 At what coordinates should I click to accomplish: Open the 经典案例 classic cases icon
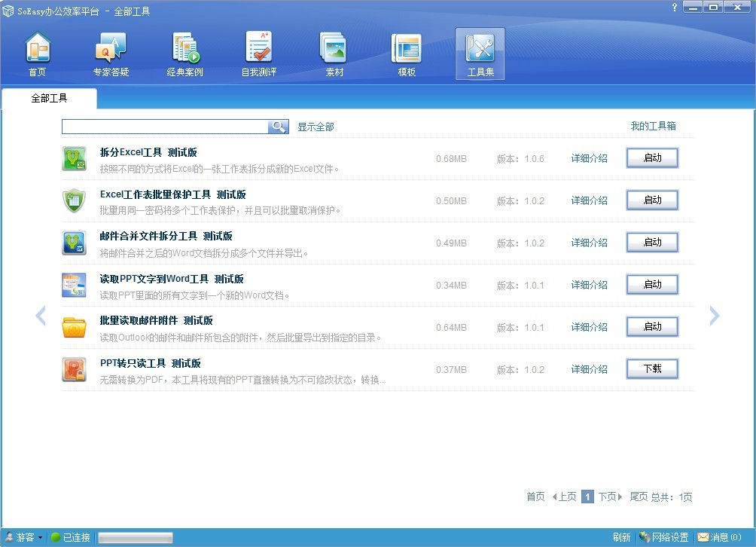coord(184,53)
